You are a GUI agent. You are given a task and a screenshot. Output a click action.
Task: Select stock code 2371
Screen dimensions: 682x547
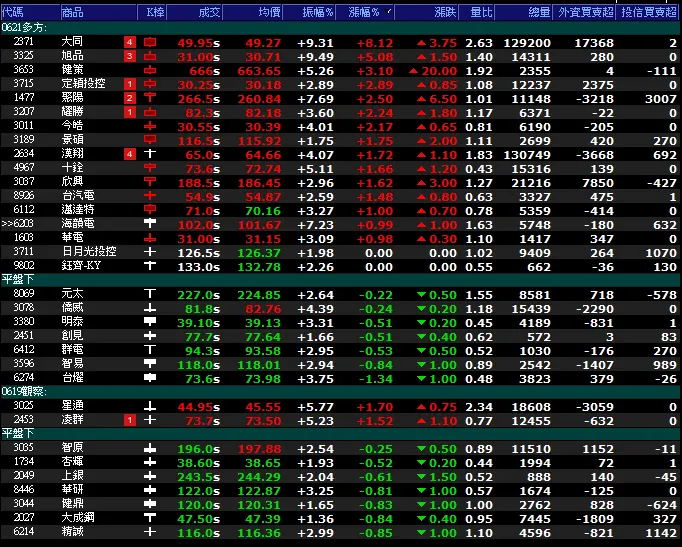click(x=23, y=42)
